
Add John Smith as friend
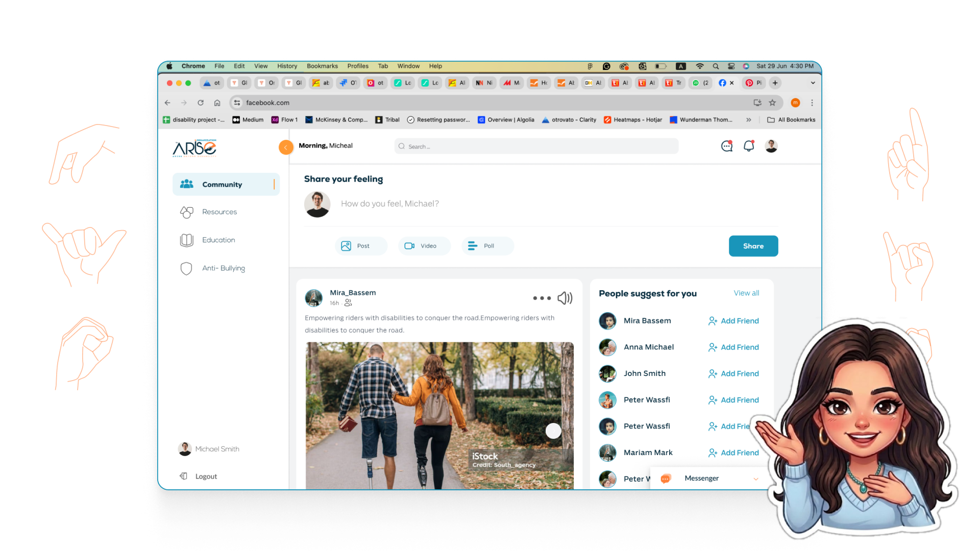(x=733, y=373)
